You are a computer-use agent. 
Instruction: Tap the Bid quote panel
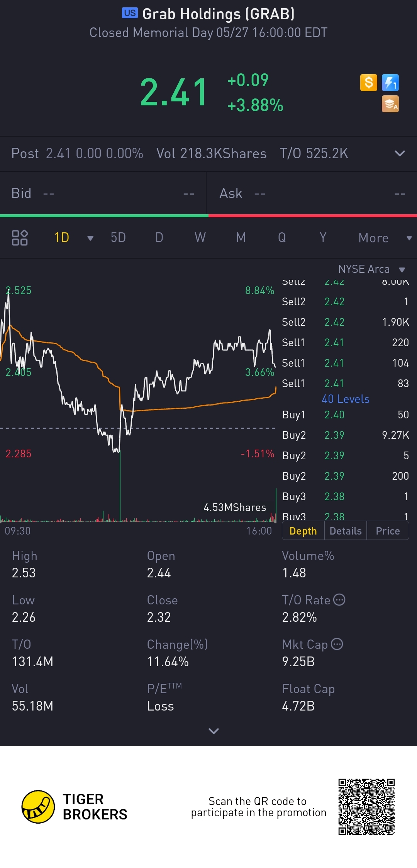[103, 193]
